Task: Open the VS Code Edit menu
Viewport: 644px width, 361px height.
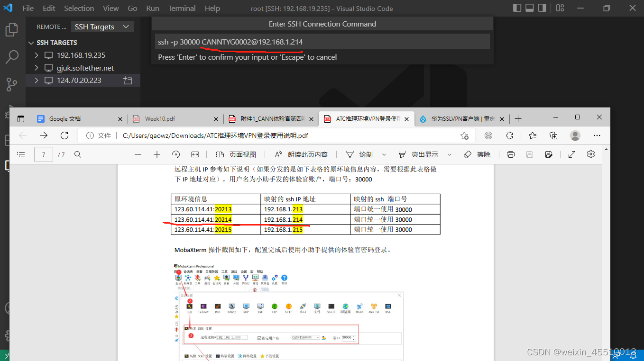Action: (49, 9)
